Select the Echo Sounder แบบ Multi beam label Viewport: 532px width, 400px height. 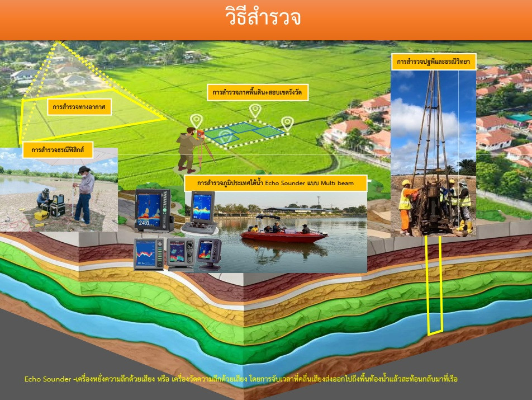(275, 183)
